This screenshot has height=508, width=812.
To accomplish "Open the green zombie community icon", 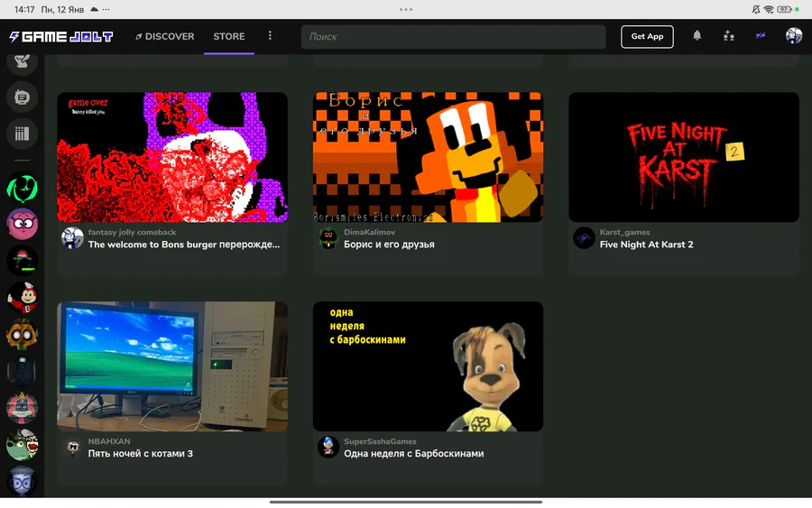I will coord(22,444).
